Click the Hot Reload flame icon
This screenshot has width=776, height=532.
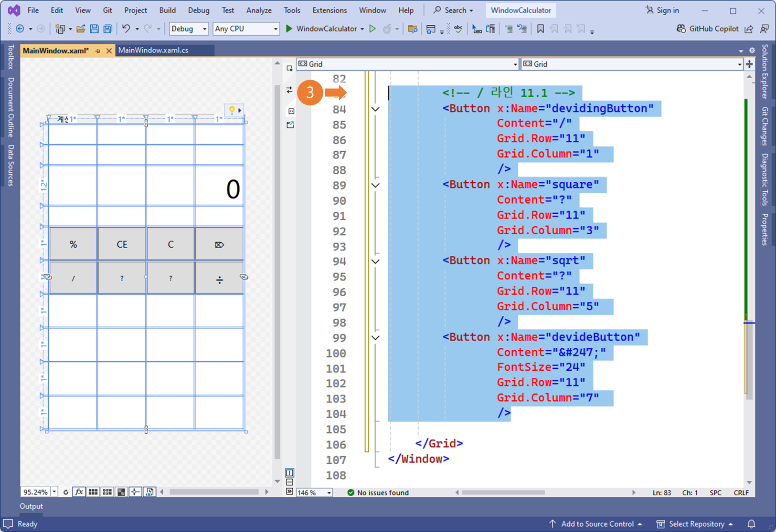pyautogui.click(x=387, y=29)
